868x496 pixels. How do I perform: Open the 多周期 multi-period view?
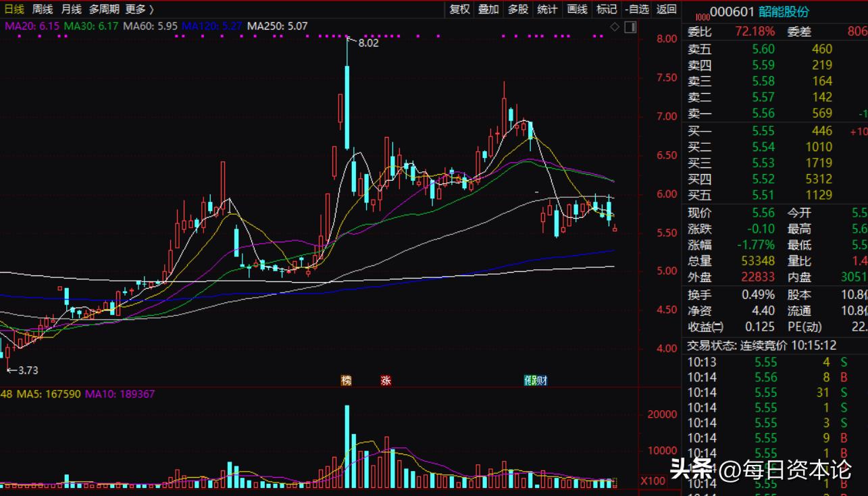click(104, 9)
